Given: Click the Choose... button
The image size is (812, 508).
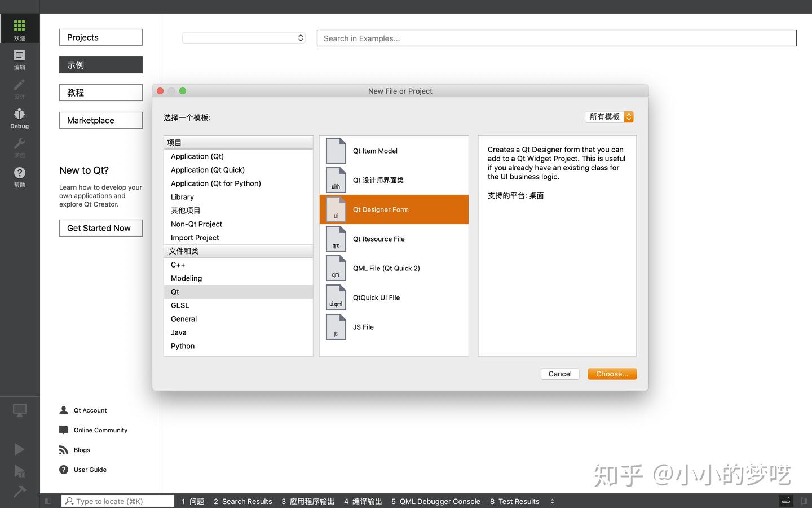Looking at the screenshot, I should [x=612, y=374].
